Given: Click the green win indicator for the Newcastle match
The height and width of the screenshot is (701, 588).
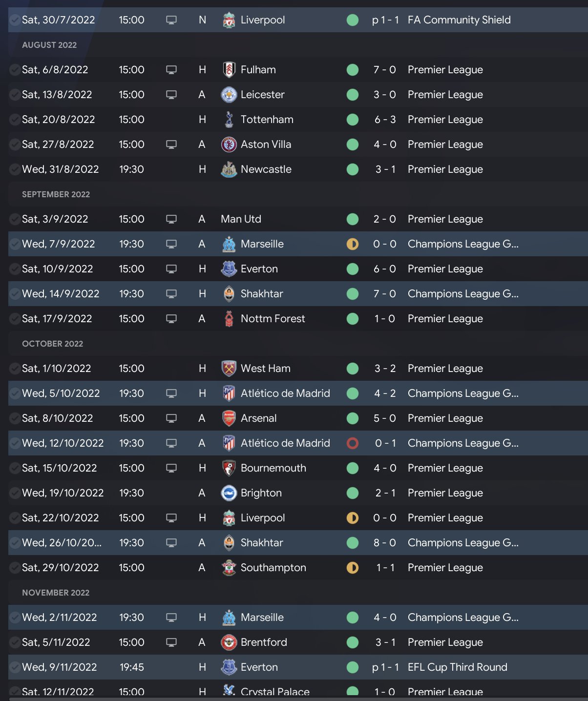Looking at the screenshot, I should pyautogui.click(x=352, y=169).
